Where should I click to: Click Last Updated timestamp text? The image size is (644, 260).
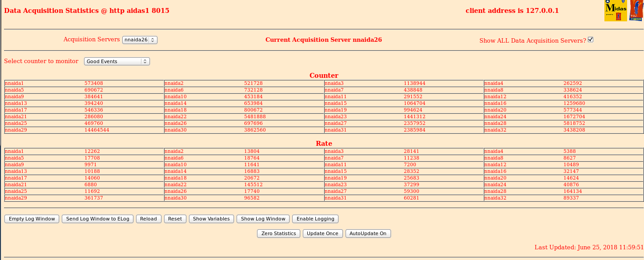point(589,247)
